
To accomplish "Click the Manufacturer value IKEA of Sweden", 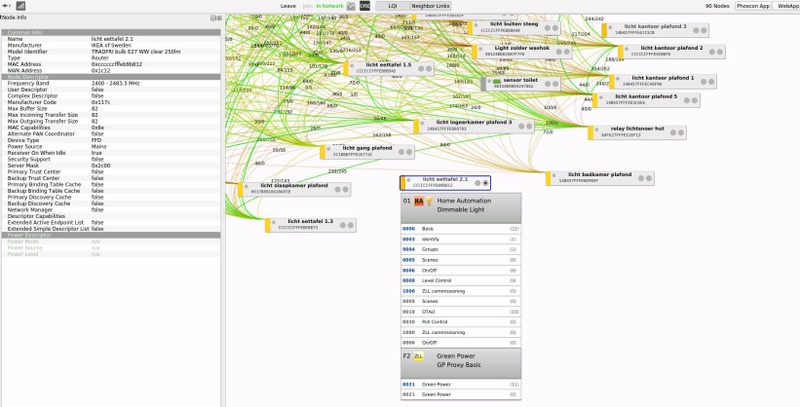I will click(x=111, y=45).
